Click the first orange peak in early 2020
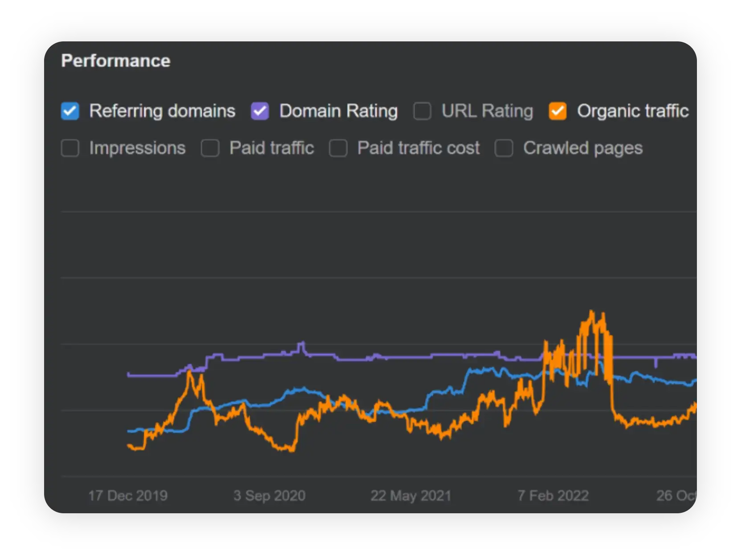Screen dimensions: 741x560 click(x=190, y=372)
